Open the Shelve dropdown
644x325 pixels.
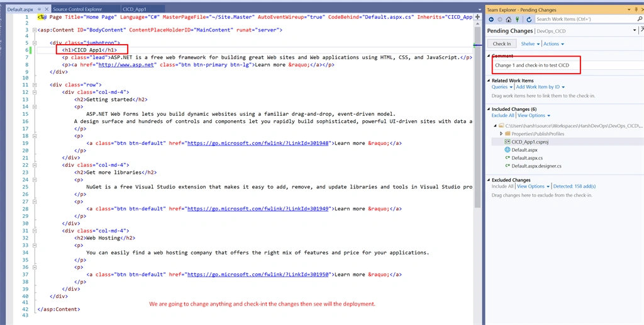[530, 44]
